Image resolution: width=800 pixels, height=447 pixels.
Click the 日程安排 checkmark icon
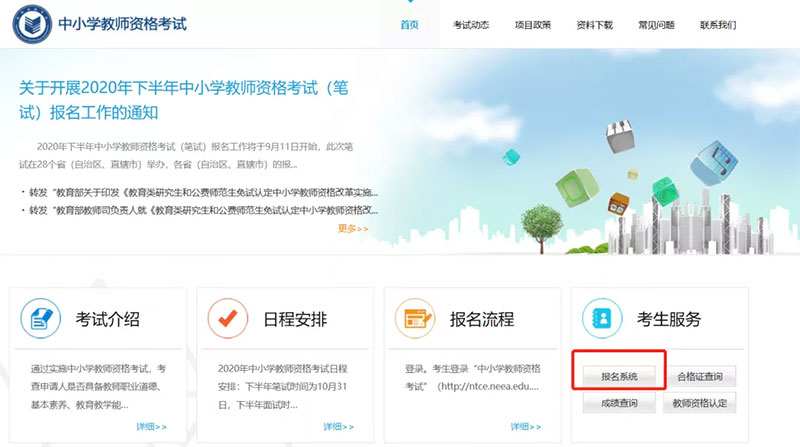pos(227,319)
